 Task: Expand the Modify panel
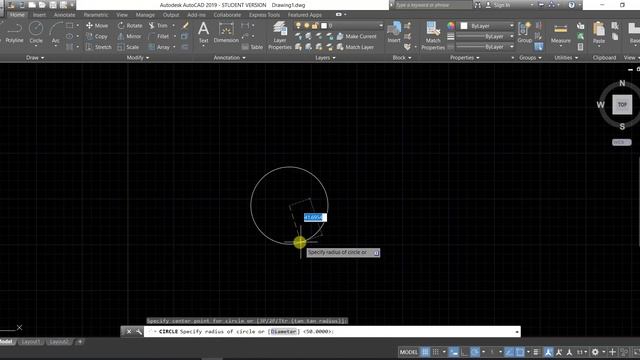click(x=138, y=58)
